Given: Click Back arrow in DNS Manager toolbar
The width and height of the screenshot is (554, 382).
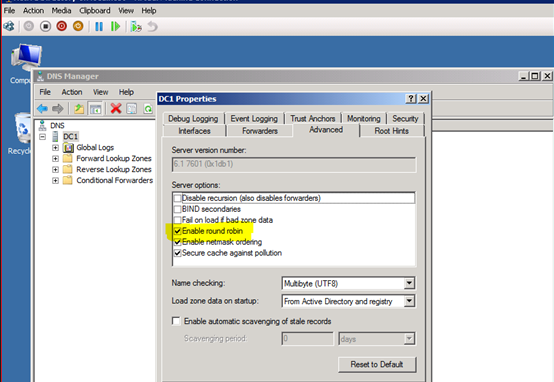Looking at the screenshot, I should point(42,108).
